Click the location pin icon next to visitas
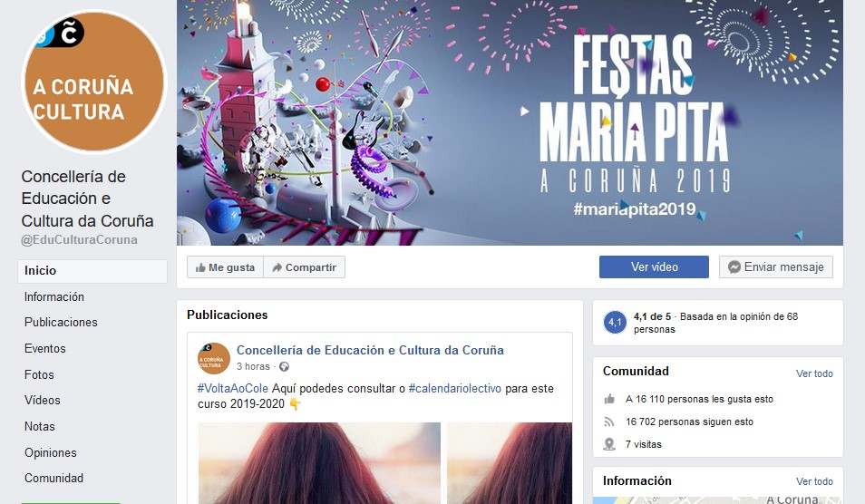 pyautogui.click(x=609, y=444)
